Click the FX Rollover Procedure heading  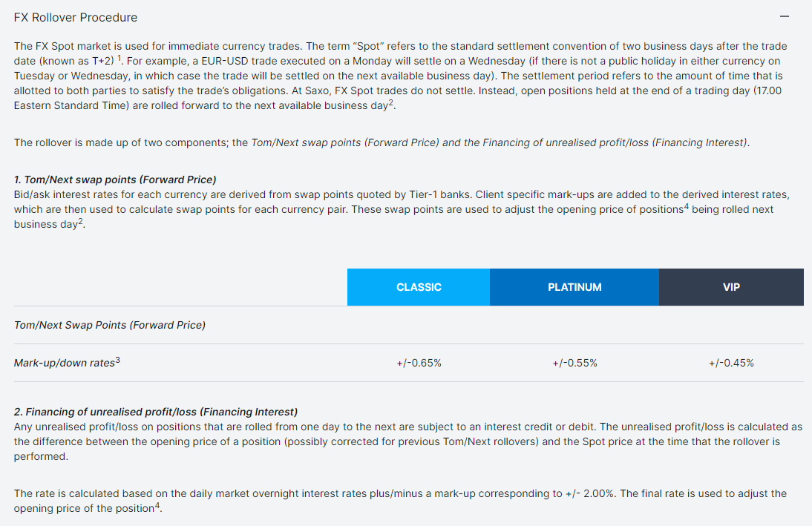point(76,17)
